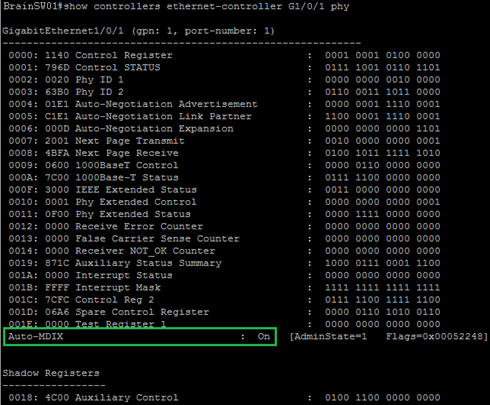The width and height of the screenshot is (490, 405).
Task: Click binary value '0100 1011 1111 1010'
Action: pos(383,153)
